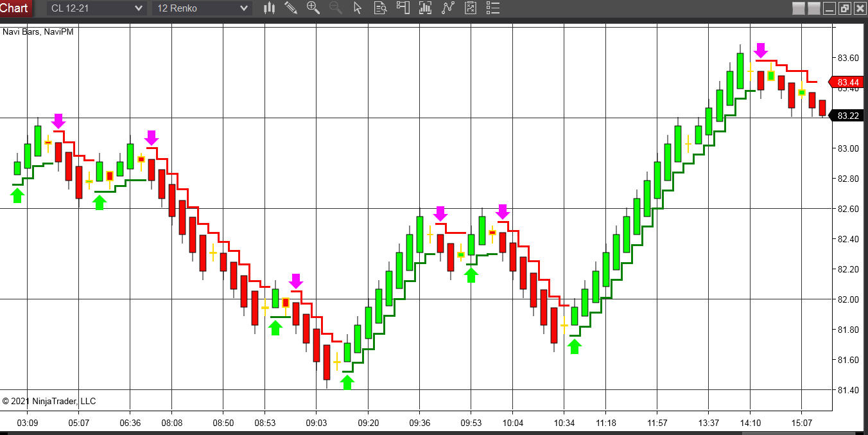Show the data box icon
The image size is (868, 435).
(x=380, y=8)
